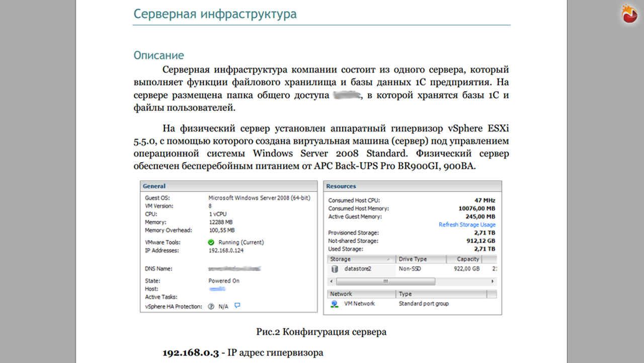Click Consumed Host Memory value 10076,00 MB

tap(477, 208)
